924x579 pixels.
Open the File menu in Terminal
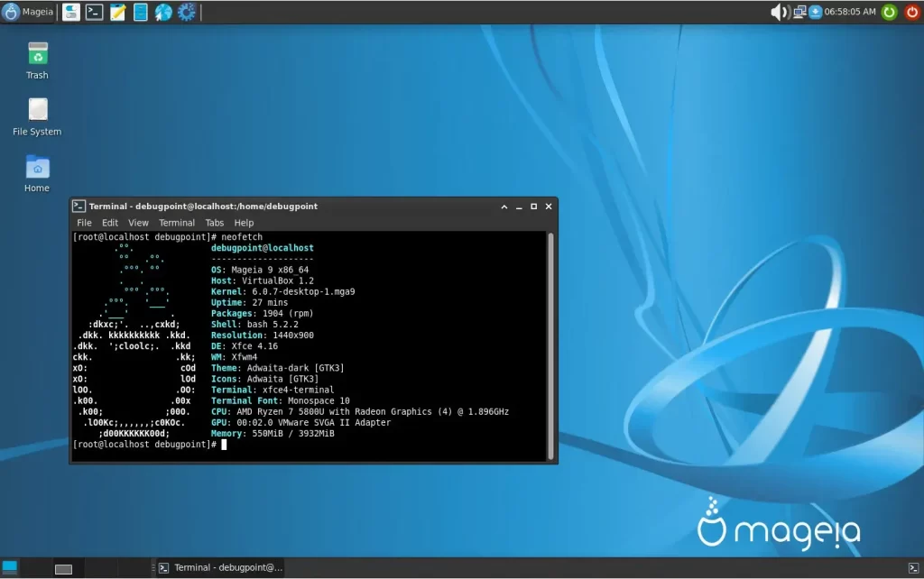(x=84, y=223)
